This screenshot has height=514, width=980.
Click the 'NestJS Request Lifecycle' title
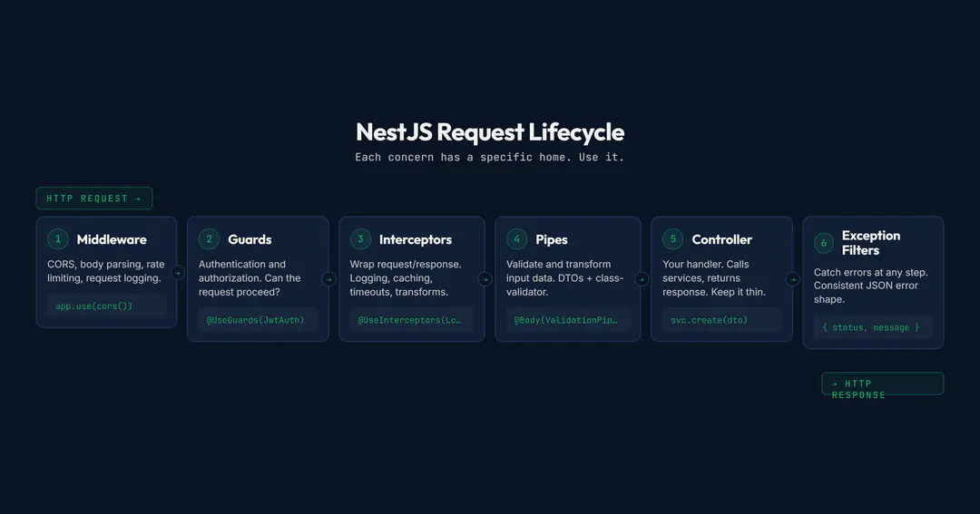[490, 132]
